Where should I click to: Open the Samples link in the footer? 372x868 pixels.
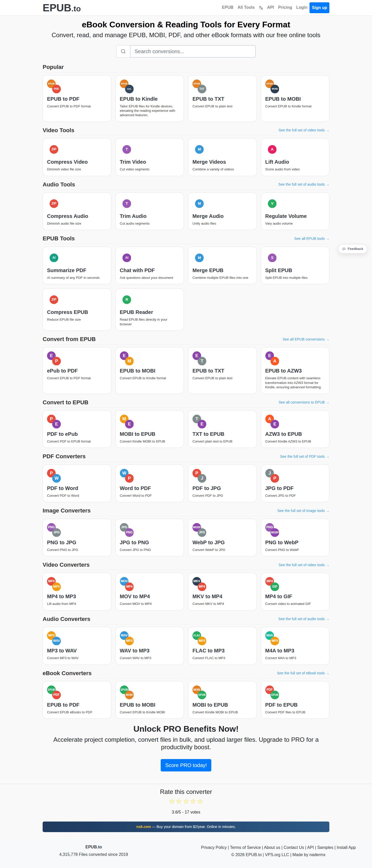(325, 847)
